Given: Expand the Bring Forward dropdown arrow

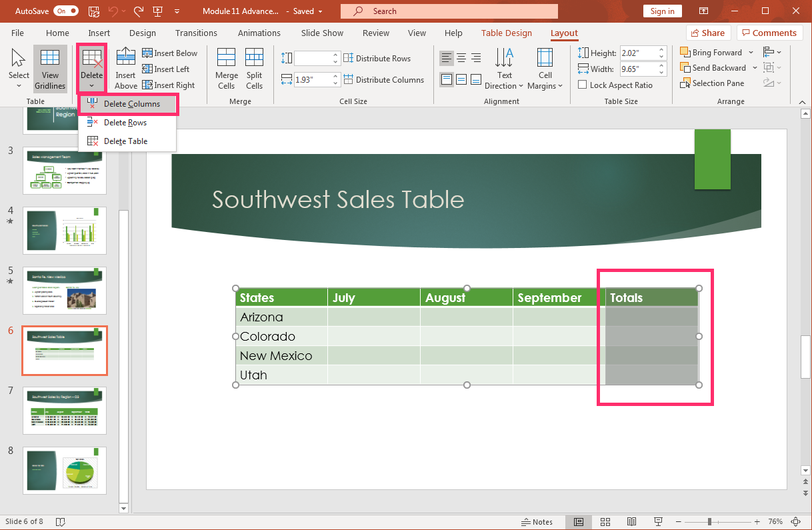Looking at the screenshot, I should tap(751, 52).
